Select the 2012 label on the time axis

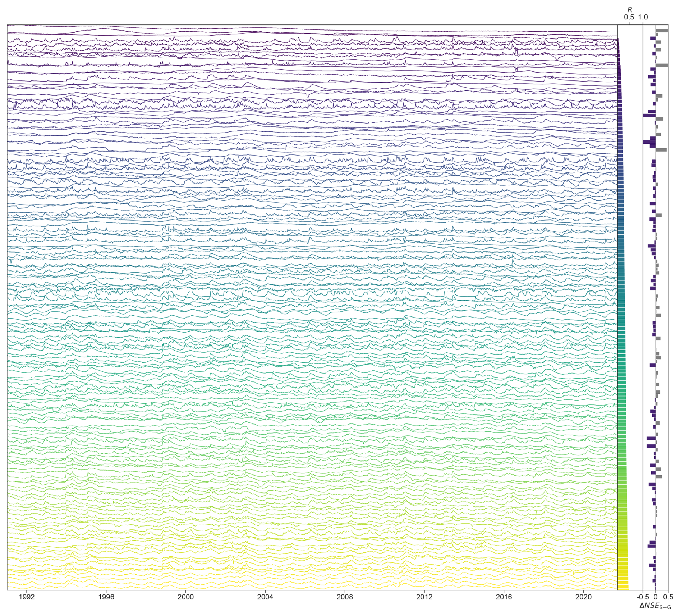click(424, 597)
